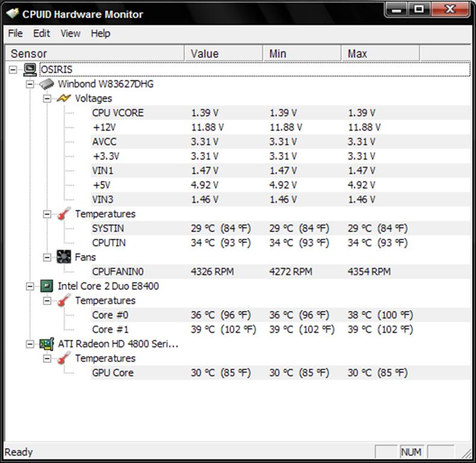
Task: Click the Value column header
Action: pos(224,54)
